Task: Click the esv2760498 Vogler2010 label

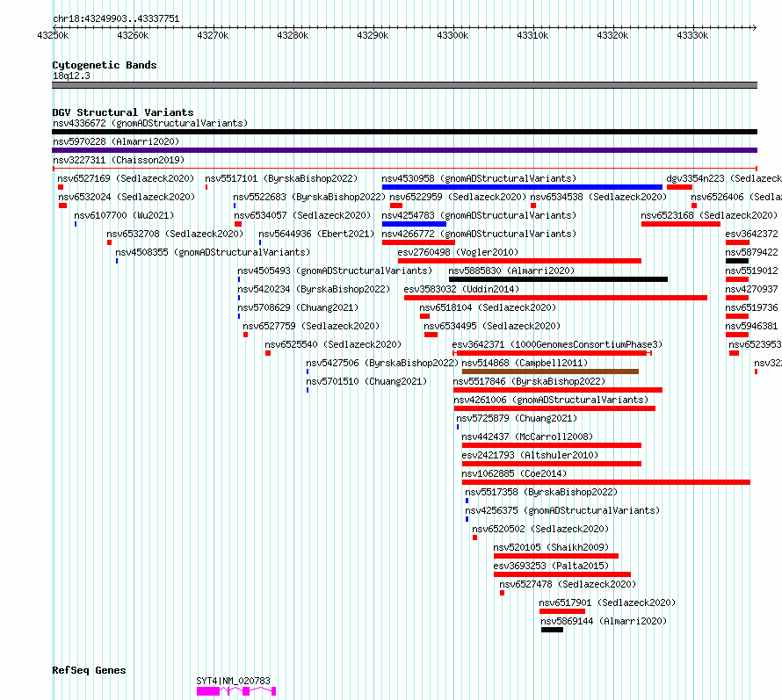Action: [x=458, y=252]
